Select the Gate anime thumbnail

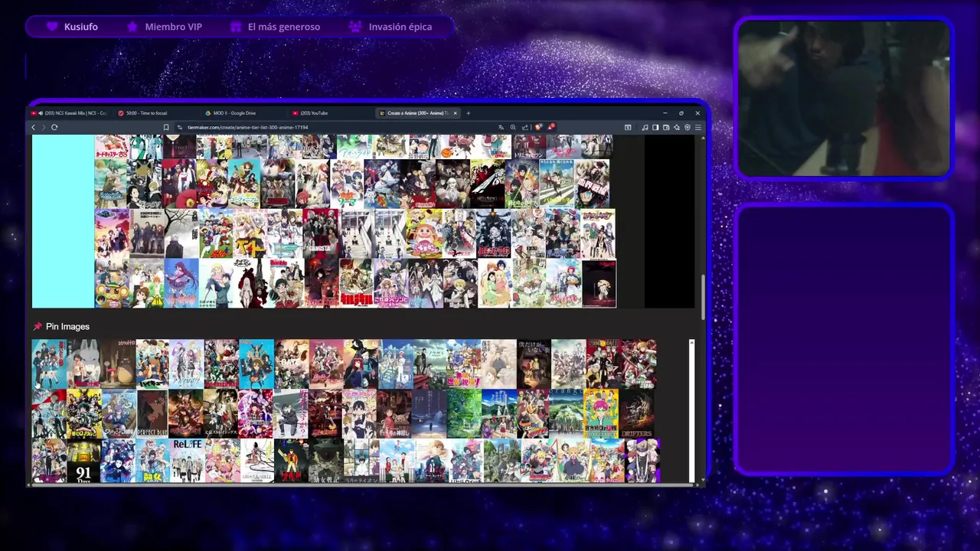click(x=292, y=364)
